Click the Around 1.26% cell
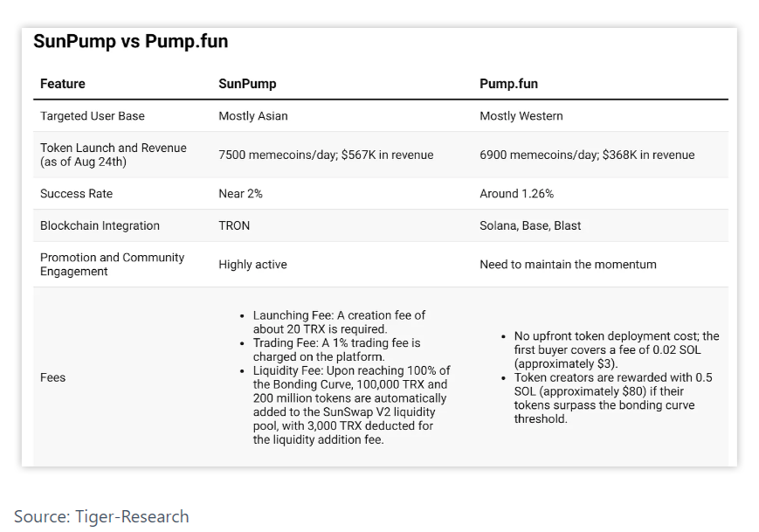Image resolution: width=759 pixels, height=532 pixels. pos(516,194)
